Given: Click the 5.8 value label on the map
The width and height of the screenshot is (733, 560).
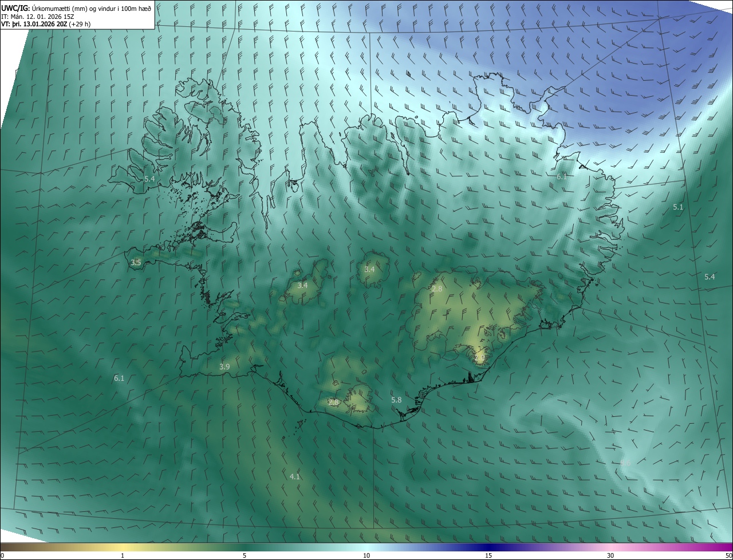Looking at the screenshot, I should coord(396,400).
